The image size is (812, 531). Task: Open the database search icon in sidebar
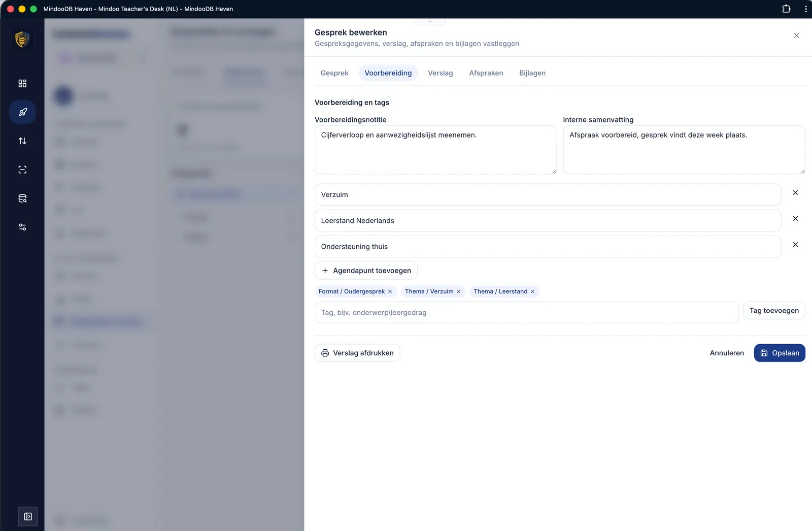[x=22, y=198]
